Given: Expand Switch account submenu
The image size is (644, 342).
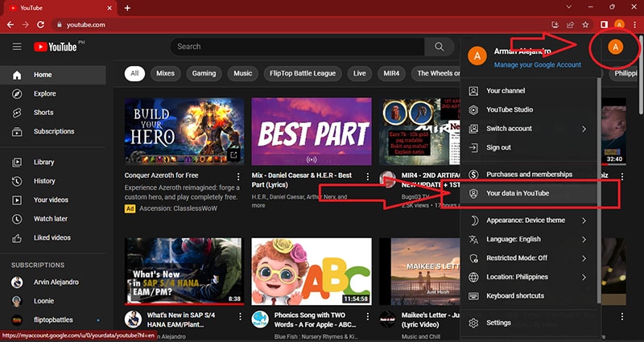Looking at the screenshot, I should coord(584,129).
